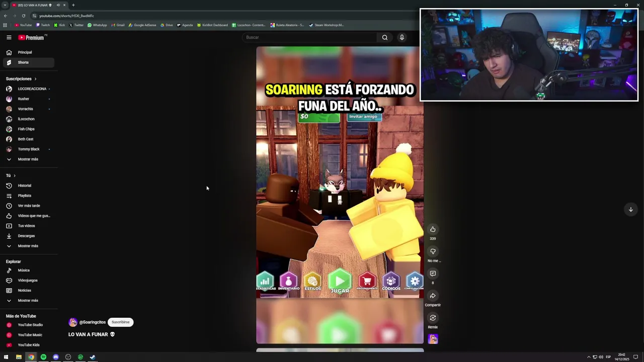Screen dimensions: 644x362
Task: Open Locochon subscription in the sidebar
Action: point(28,119)
